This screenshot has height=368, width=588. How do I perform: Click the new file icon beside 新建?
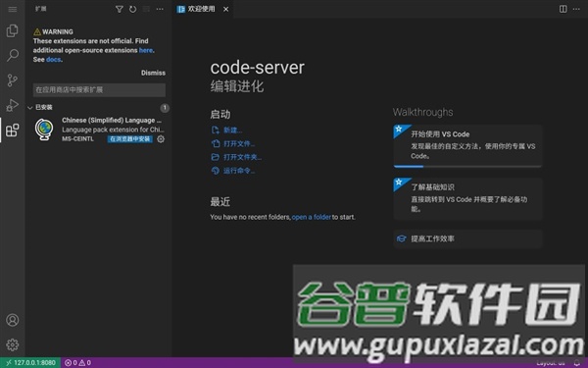(216, 131)
